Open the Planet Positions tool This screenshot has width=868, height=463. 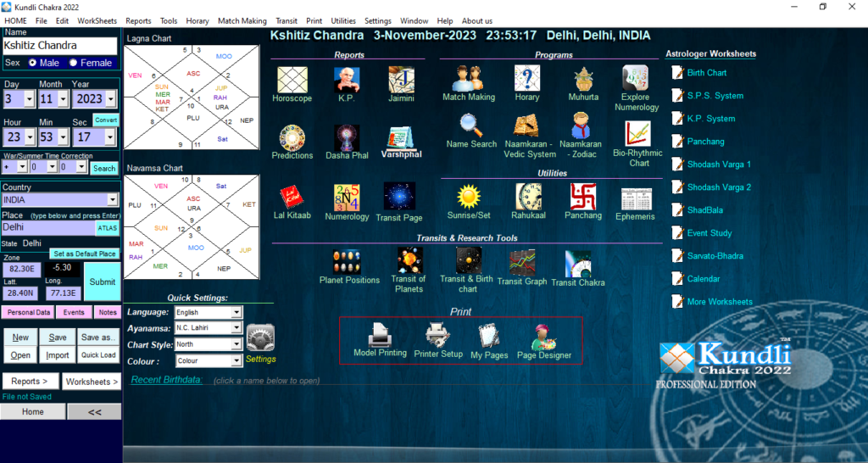[x=347, y=262]
